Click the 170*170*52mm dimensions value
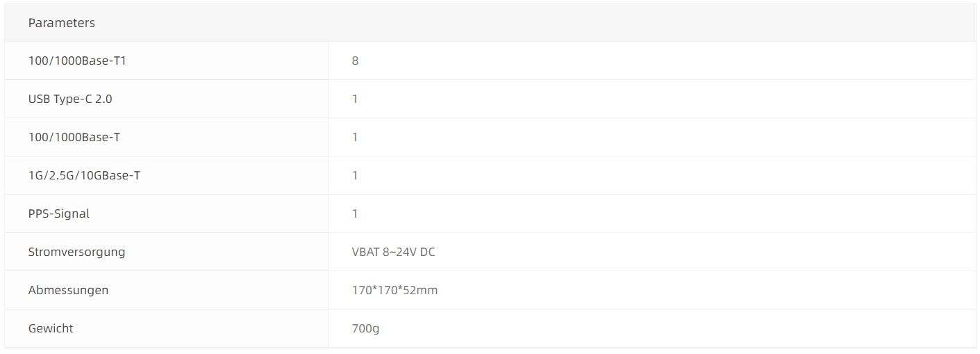 395,290
